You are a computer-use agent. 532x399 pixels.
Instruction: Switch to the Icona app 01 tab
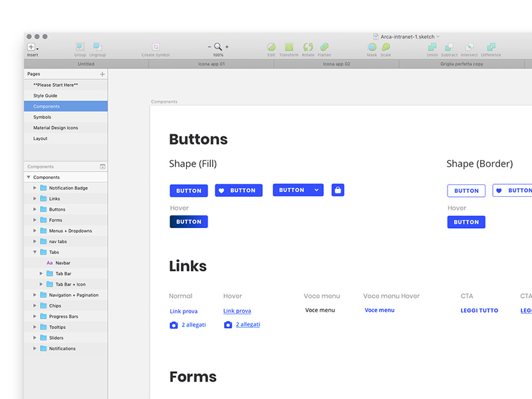(211, 64)
